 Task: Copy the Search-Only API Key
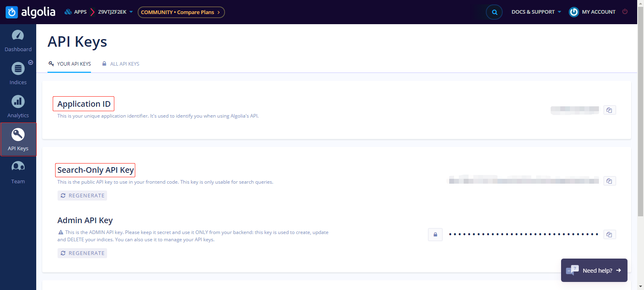(609, 181)
